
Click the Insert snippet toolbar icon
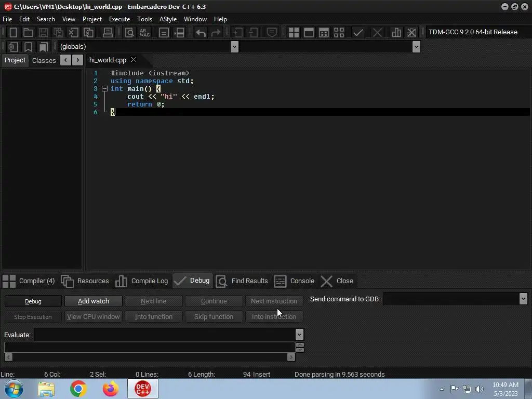[13, 47]
